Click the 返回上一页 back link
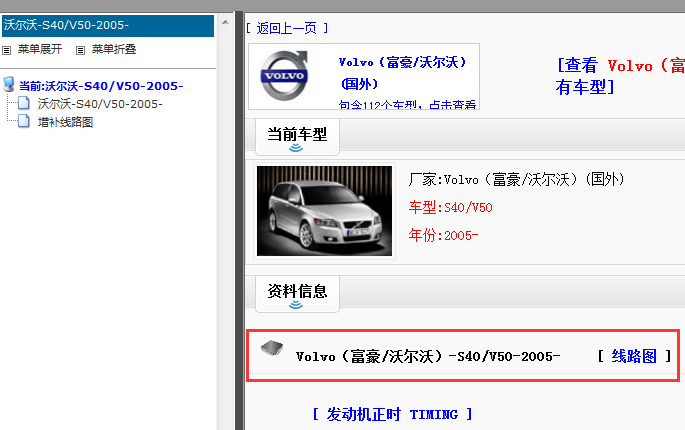 coord(287,28)
